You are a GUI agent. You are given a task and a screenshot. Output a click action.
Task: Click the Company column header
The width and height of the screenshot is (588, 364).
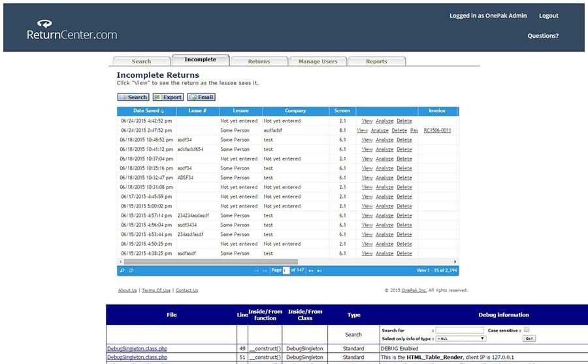tap(295, 110)
